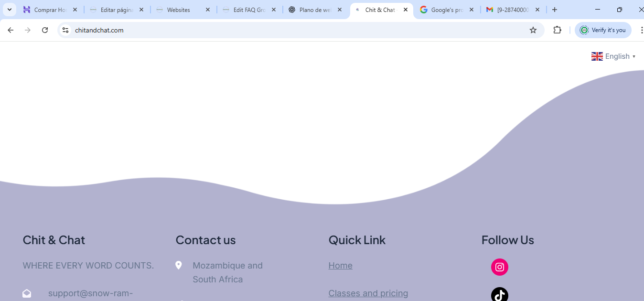The image size is (644, 301).
Task: Open the Extensions puzzle icon
Action: pos(557,30)
